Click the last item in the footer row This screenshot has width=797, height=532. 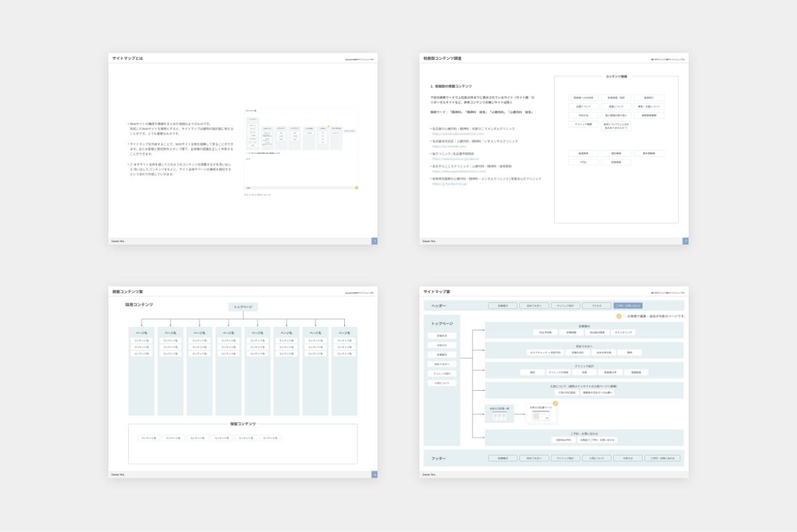point(662,458)
